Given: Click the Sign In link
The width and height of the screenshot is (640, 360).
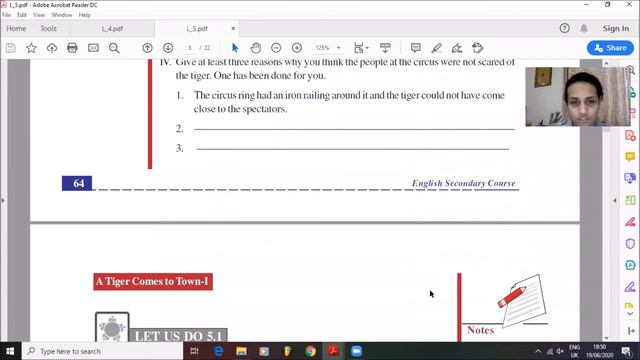Looking at the screenshot, I should click(x=616, y=29).
